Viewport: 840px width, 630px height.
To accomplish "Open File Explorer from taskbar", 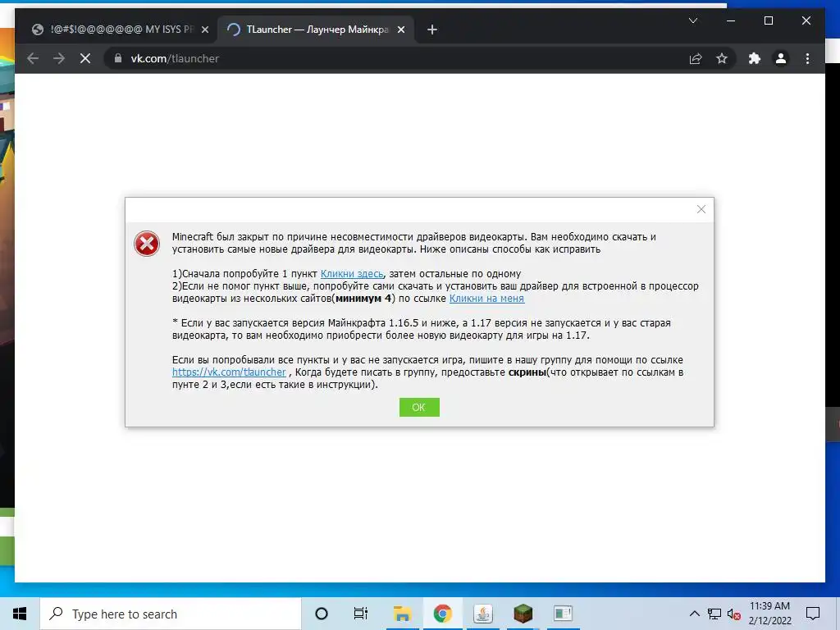I will click(x=402, y=614).
